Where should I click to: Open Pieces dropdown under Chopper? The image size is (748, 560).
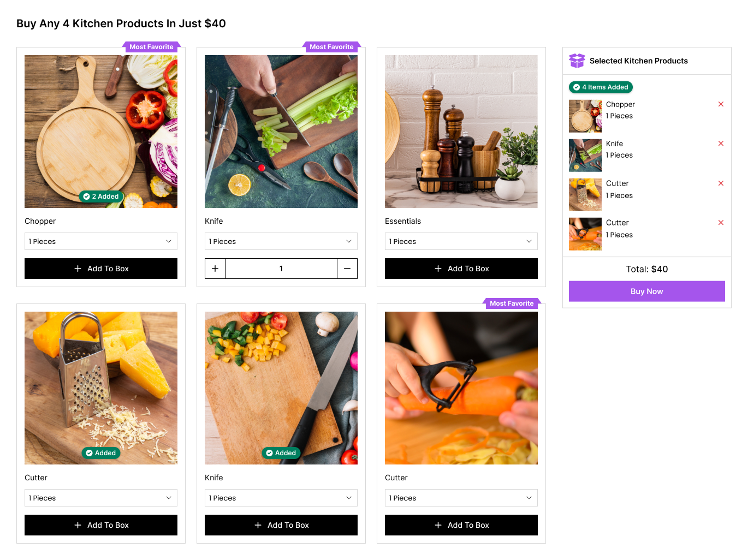click(x=101, y=241)
